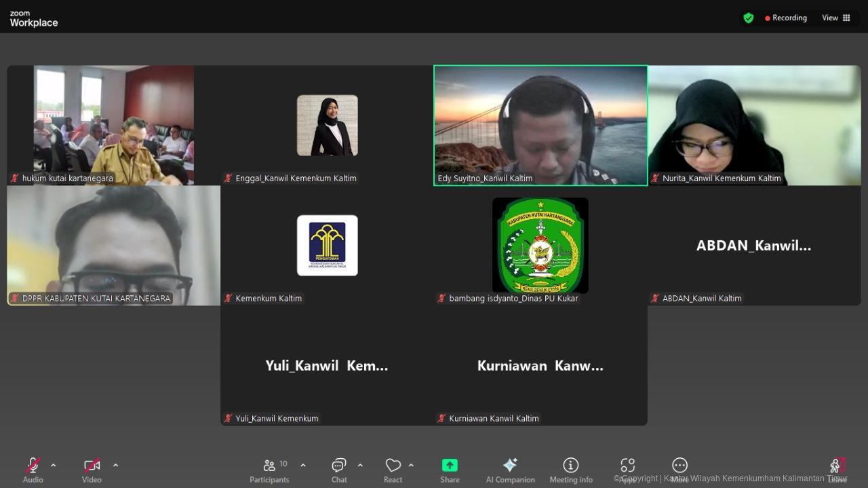This screenshot has width=868, height=488.
Task: Expand the video options arrow
Action: [115, 466]
